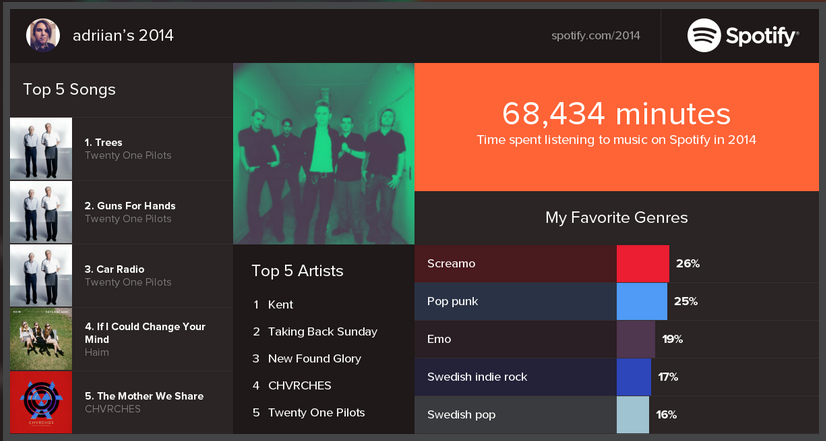
Task: Open the spotify.com/2014 link
Action: coord(595,36)
